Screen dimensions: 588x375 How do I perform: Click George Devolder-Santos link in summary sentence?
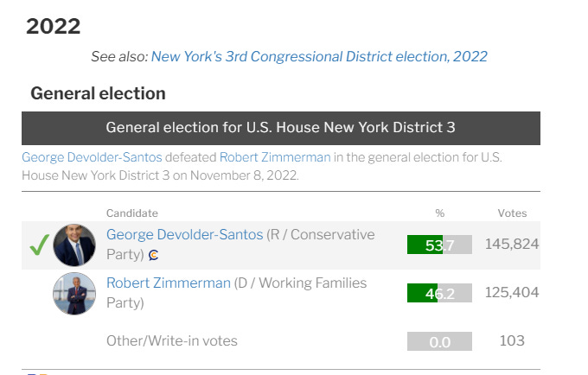coord(92,157)
